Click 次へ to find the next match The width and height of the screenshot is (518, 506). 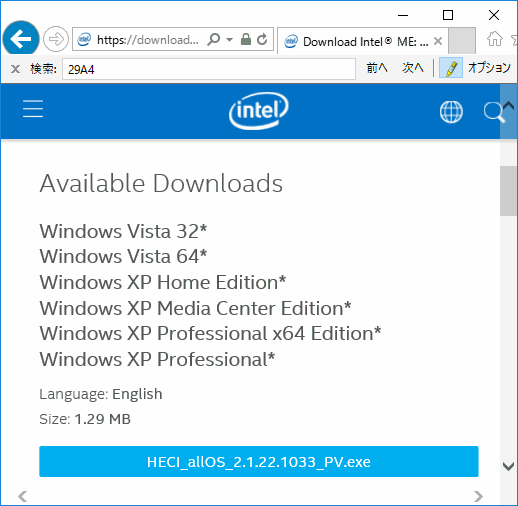pyautogui.click(x=413, y=68)
